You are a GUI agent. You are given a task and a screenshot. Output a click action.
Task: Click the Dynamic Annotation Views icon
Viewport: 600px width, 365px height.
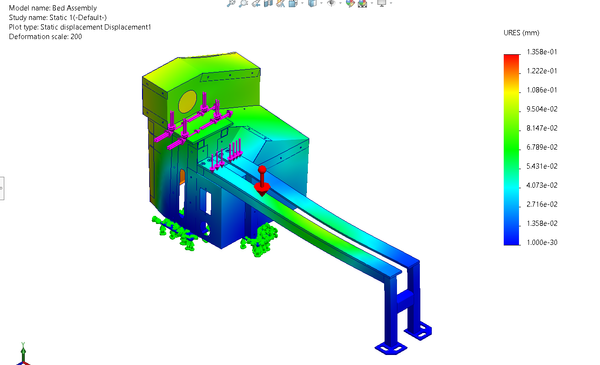pos(280,3)
